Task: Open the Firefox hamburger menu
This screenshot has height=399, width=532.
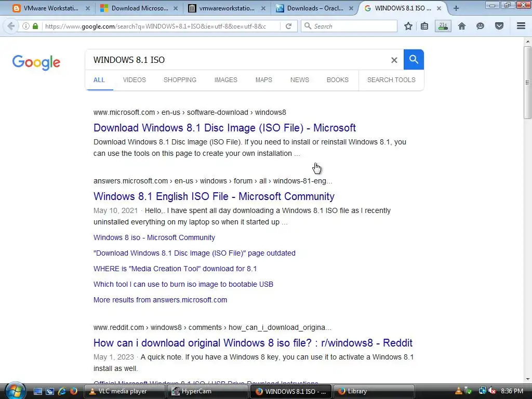Action: point(521,26)
